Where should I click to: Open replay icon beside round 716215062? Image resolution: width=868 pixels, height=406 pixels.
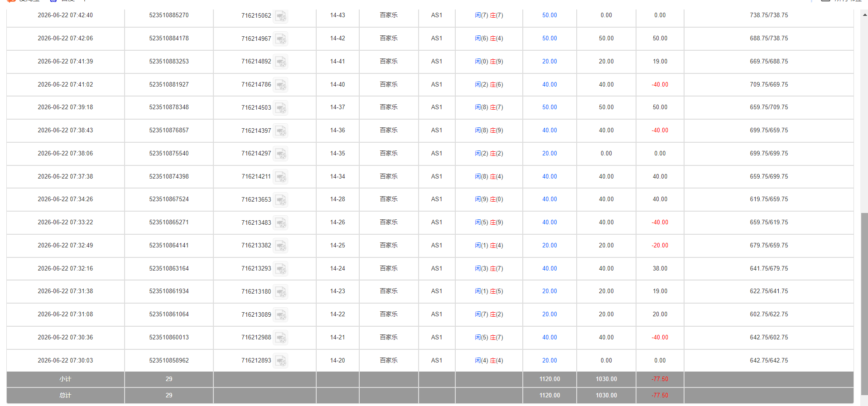click(x=281, y=16)
